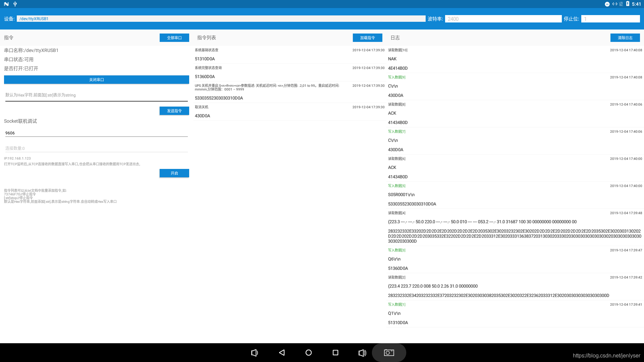Click the 加载指令 button
644x362 pixels.
368,38
